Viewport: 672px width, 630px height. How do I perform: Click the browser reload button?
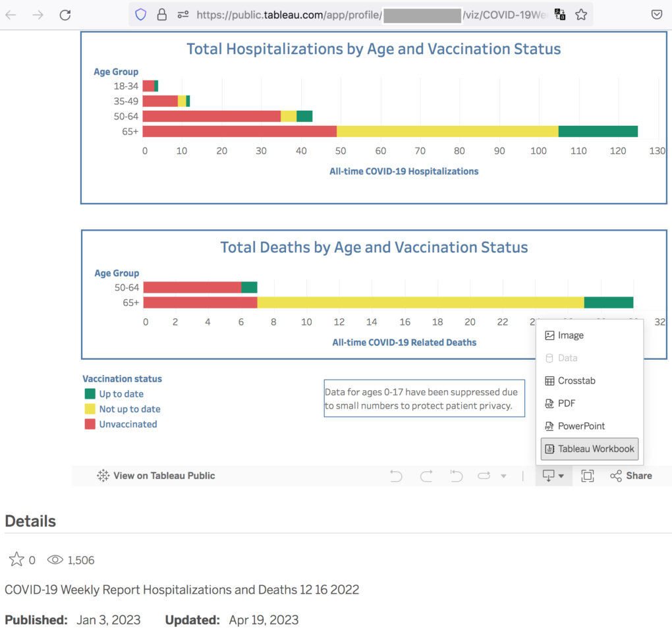point(65,15)
